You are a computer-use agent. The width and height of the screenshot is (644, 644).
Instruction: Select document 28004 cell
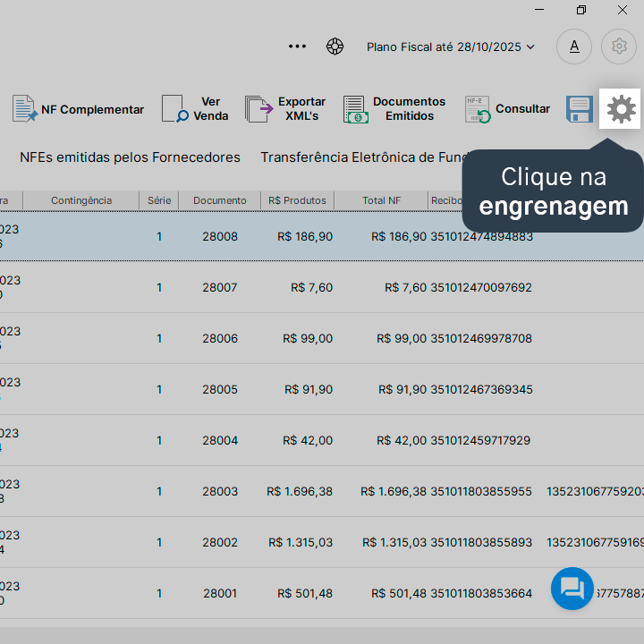tap(220, 440)
